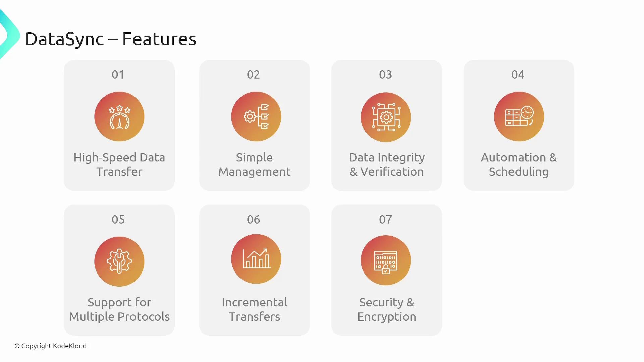Click the number 01 on first card
The image size is (644, 362).
point(118,74)
